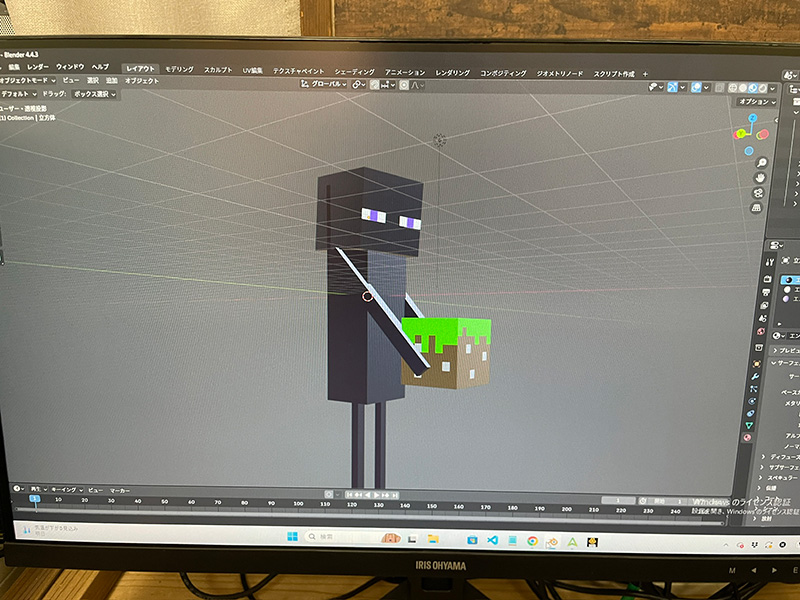Toggle the viewport overlays button
Viewport: 800px width, 600px height.
coord(697,87)
